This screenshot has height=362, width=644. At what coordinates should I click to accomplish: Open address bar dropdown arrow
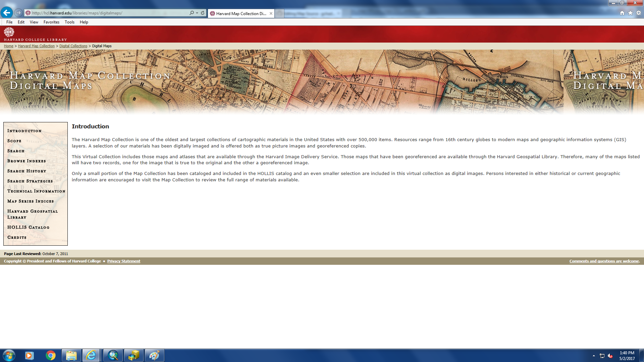(197, 13)
